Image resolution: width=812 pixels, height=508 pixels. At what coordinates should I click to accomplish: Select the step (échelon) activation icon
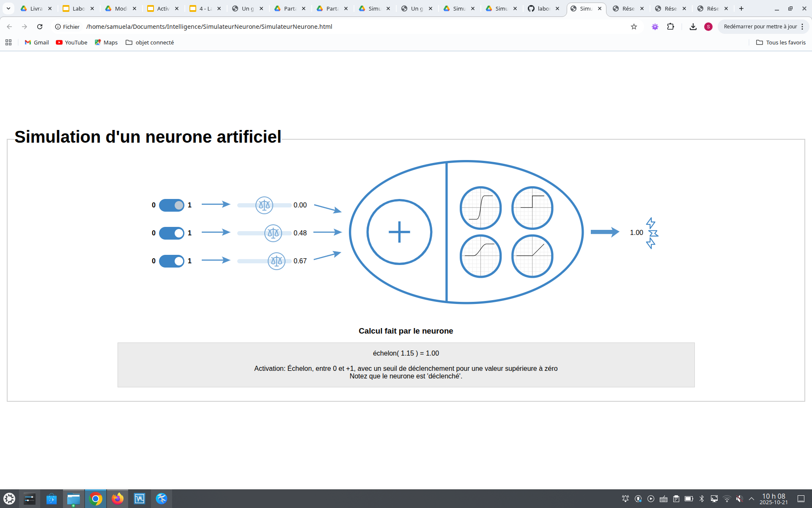point(532,208)
